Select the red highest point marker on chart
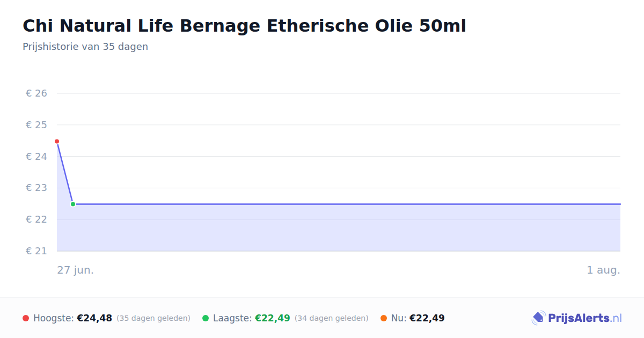 coord(57,141)
